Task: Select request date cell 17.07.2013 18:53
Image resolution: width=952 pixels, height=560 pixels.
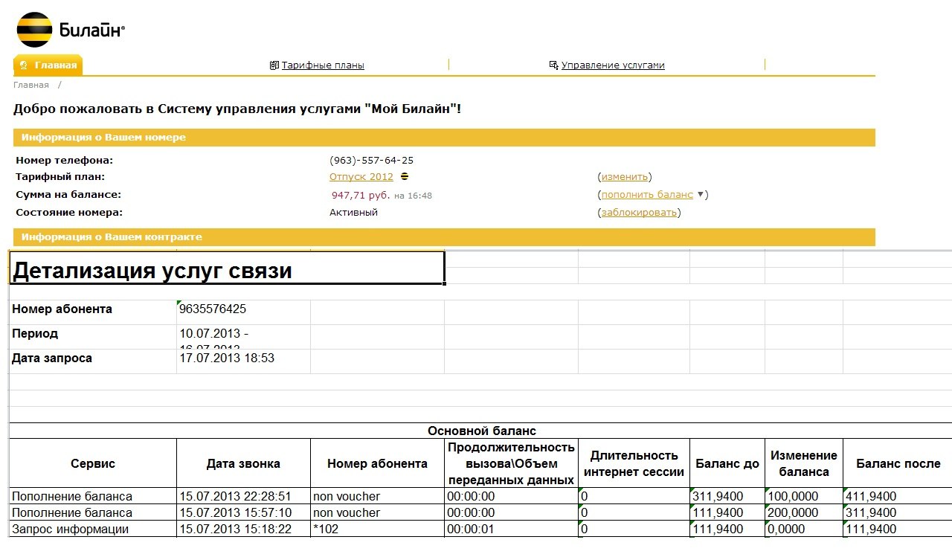Action: (x=243, y=361)
